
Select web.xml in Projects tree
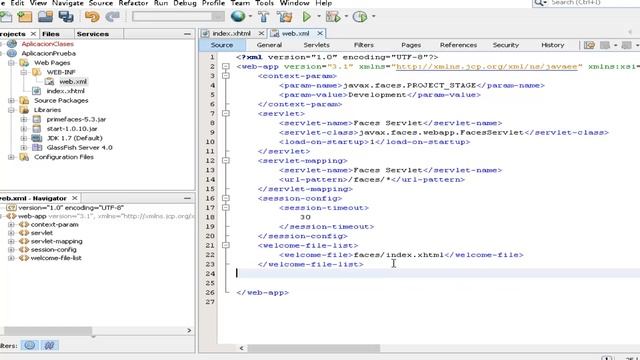pyautogui.click(x=73, y=82)
